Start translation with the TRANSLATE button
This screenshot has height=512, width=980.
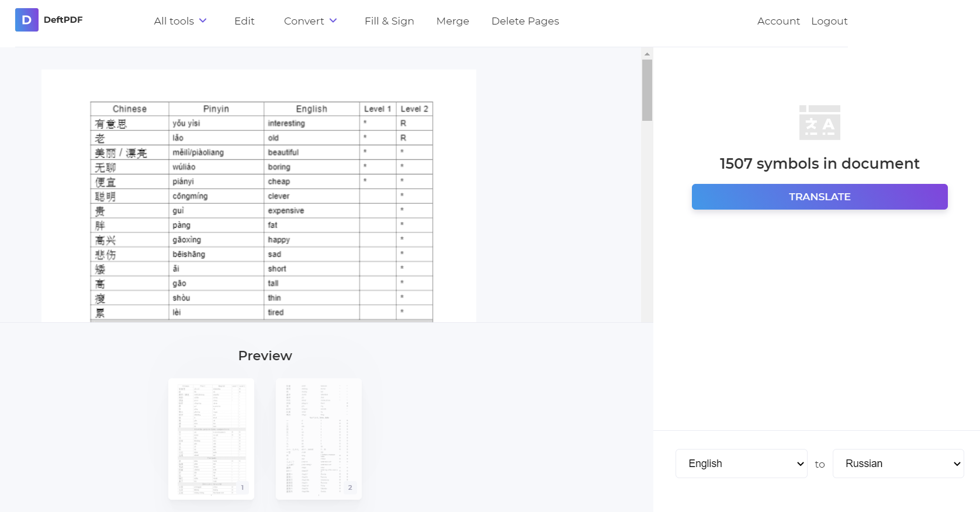819,197
